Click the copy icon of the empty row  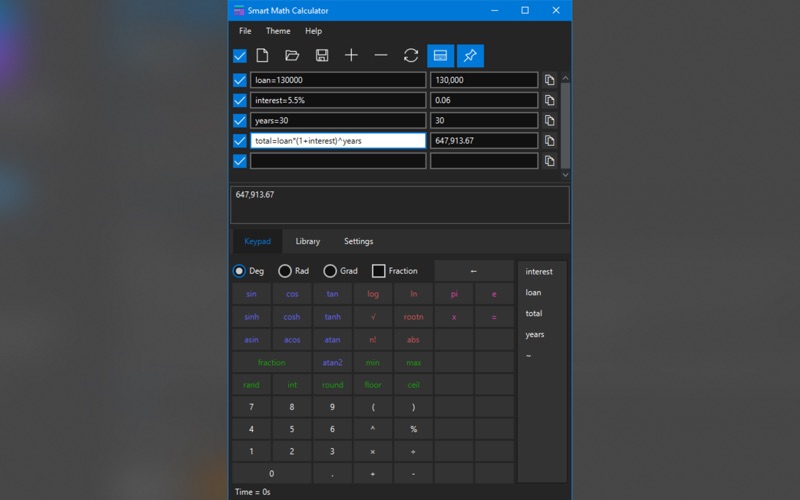[549, 161]
